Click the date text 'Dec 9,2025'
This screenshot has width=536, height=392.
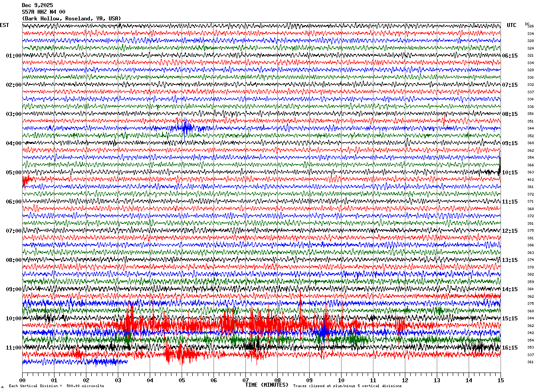pos(37,5)
